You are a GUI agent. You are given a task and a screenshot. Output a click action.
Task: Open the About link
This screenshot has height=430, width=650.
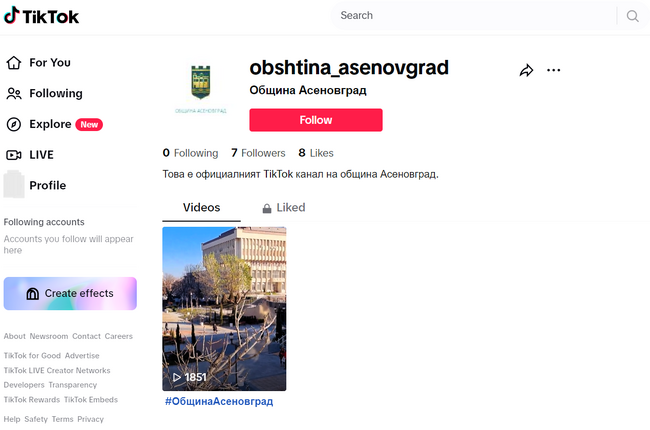(15, 336)
